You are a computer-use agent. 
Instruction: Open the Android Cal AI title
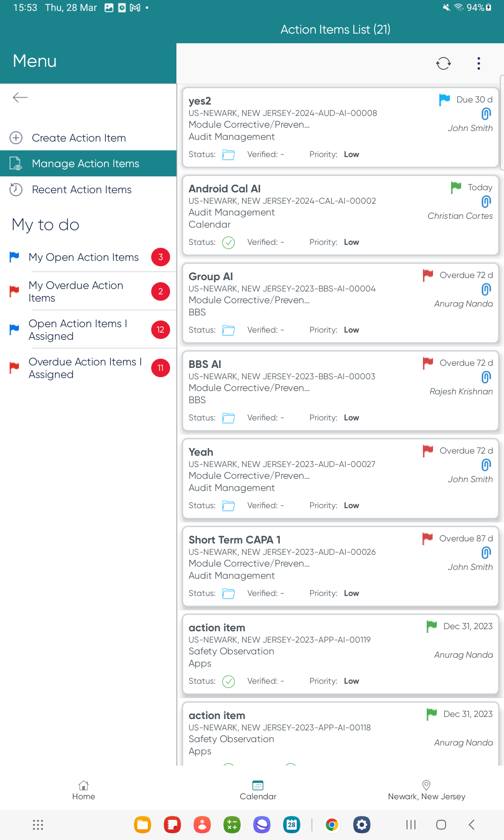point(225,189)
